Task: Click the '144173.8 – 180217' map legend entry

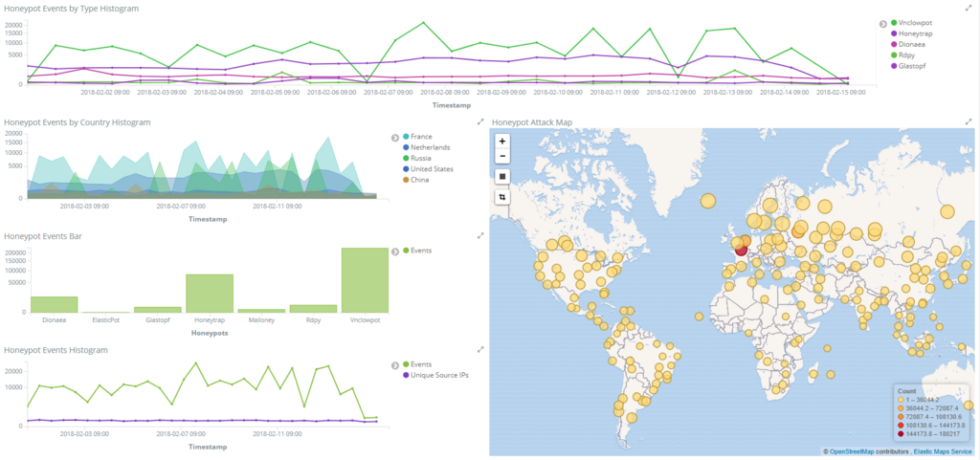Action: click(x=928, y=432)
